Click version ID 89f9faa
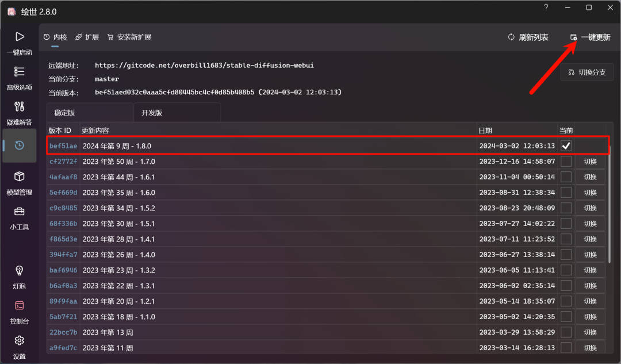 (x=63, y=301)
